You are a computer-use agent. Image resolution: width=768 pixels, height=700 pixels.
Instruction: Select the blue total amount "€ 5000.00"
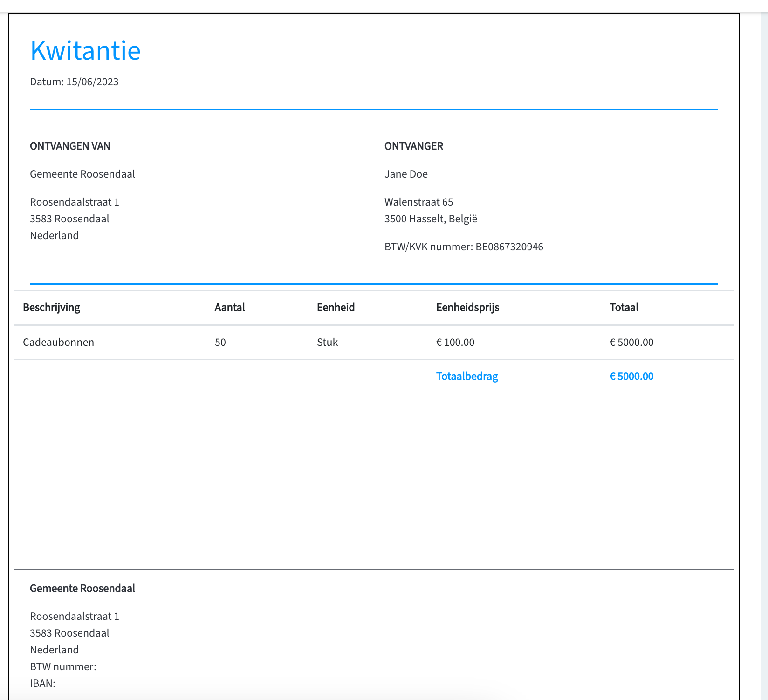[x=631, y=377]
